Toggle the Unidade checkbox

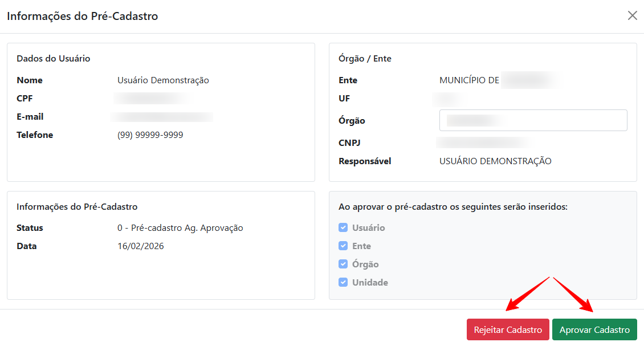pyautogui.click(x=343, y=282)
